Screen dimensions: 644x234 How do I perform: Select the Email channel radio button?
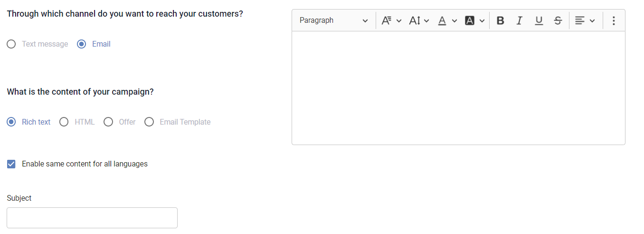click(x=82, y=44)
